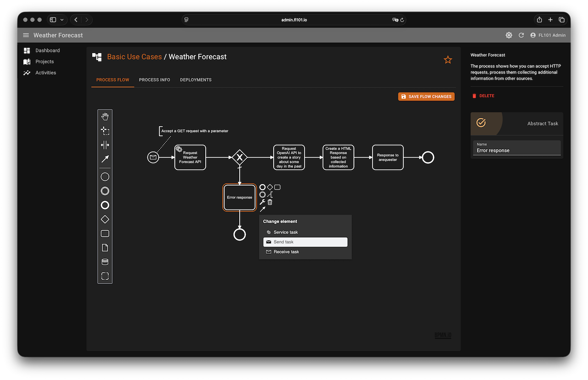Toggle the theme brightness icon
Image resolution: width=588 pixels, height=380 pixels.
(x=509, y=35)
